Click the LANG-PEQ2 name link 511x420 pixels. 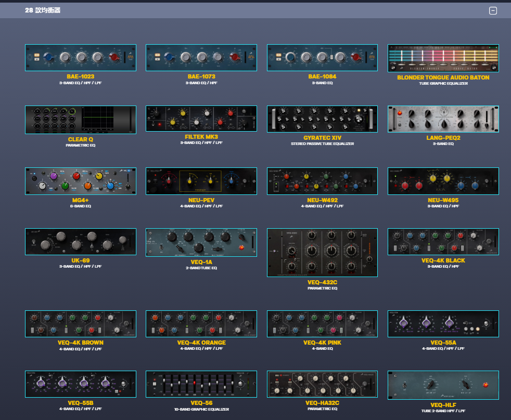(443, 138)
